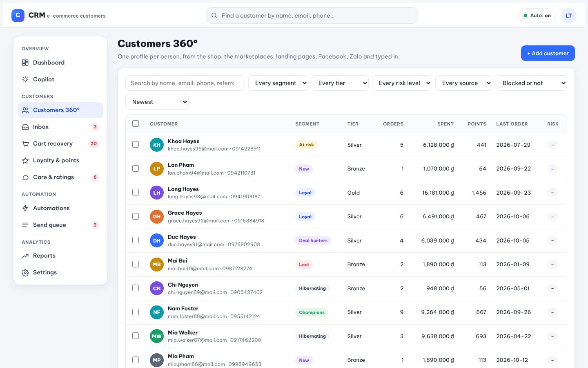Click the search by name filter field
588x368 pixels.
click(x=185, y=83)
